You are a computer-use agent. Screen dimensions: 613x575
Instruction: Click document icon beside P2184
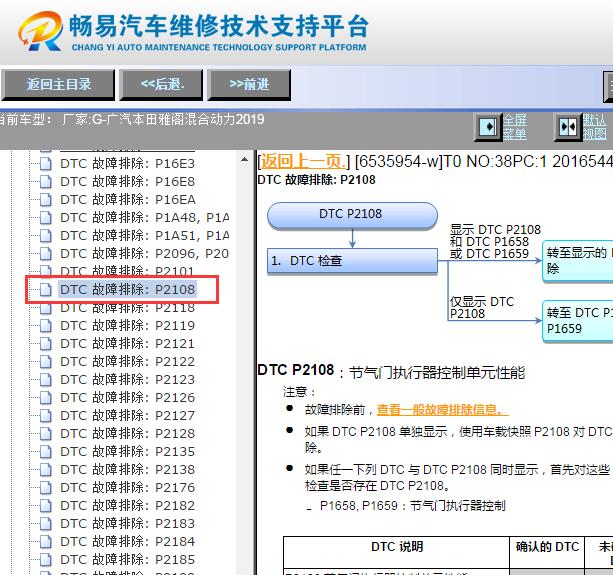pos(46,541)
